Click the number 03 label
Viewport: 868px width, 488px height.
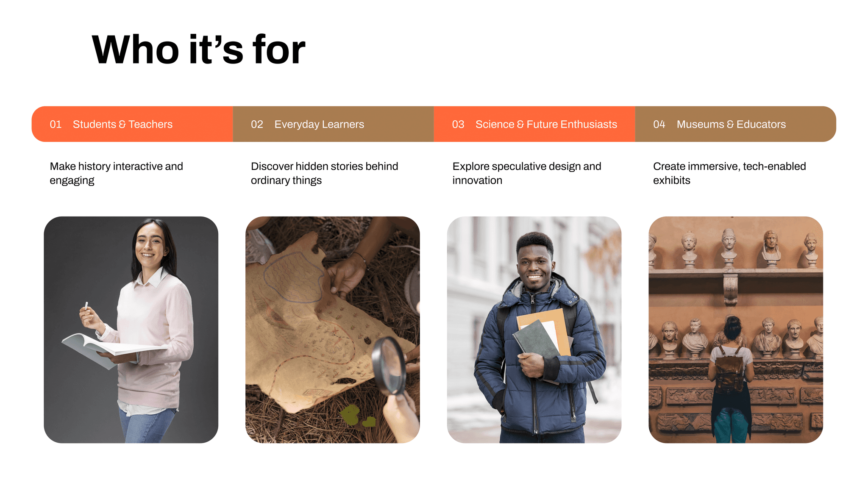click(458, 124)
